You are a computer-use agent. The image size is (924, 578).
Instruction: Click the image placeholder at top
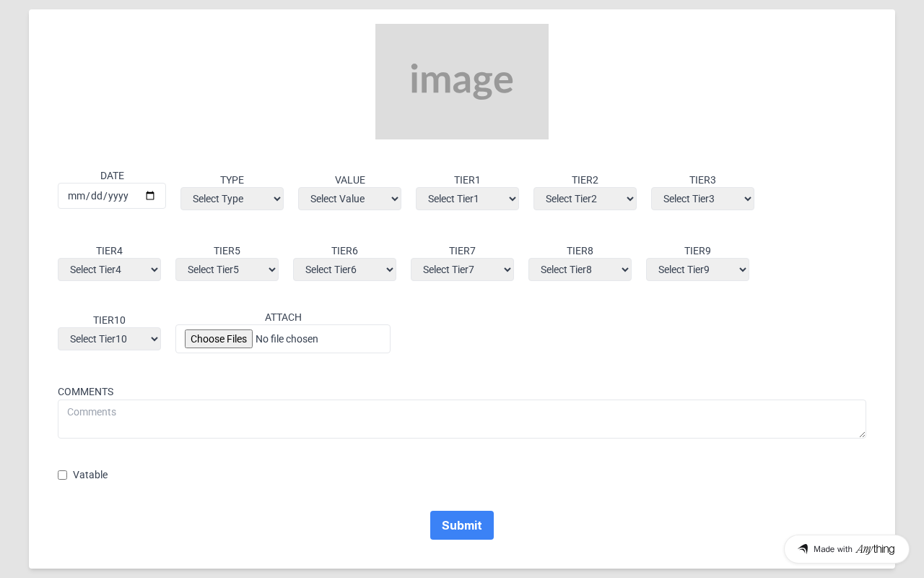point(462,82)
